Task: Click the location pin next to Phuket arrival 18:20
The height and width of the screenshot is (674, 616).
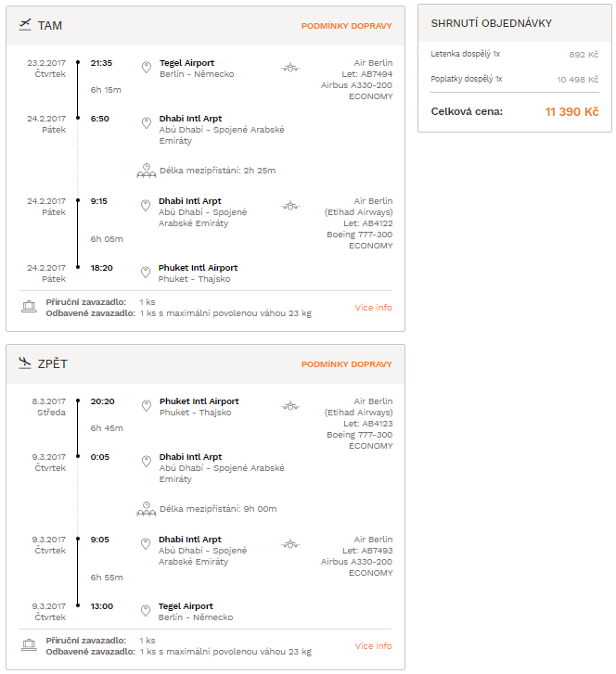Action: coord(146,272)
